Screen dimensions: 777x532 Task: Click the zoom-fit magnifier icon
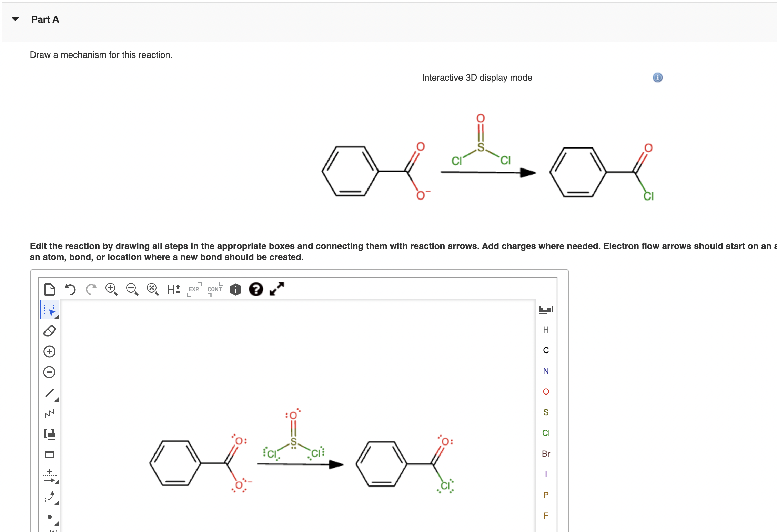153,289
